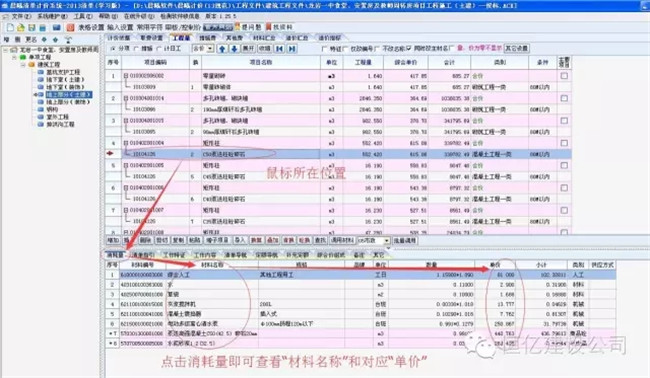Click the 收缩 button
The image size is (650, 378).
click(x=264, y=48)
